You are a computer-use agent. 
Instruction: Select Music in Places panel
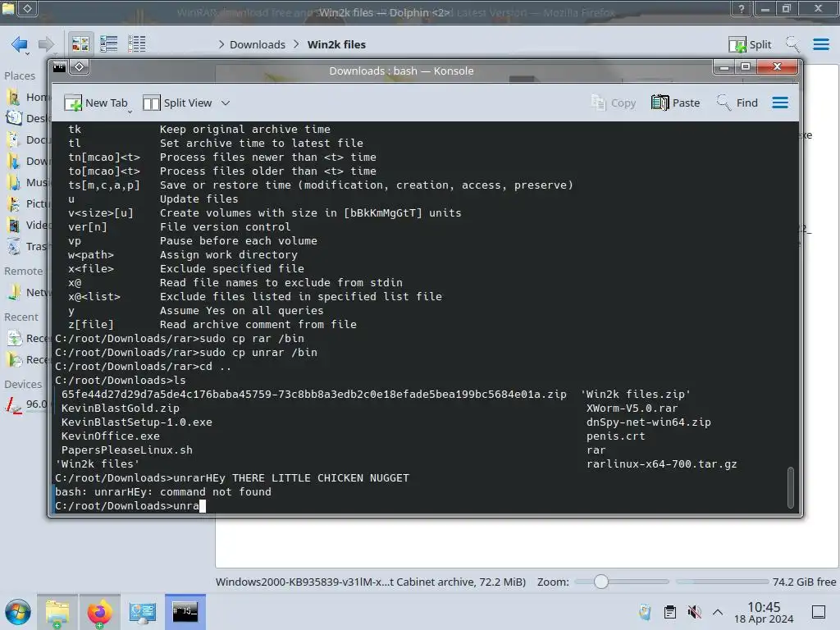tap(26, 182)
